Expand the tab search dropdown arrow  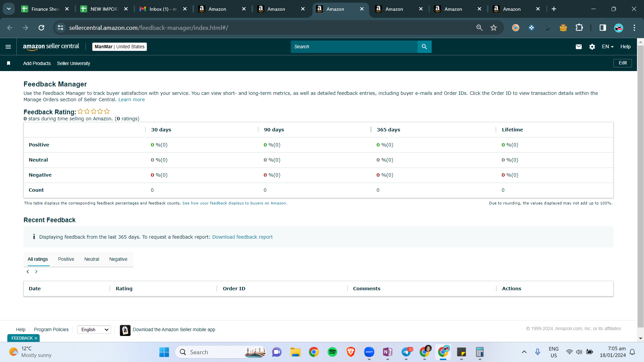[9, 9]
